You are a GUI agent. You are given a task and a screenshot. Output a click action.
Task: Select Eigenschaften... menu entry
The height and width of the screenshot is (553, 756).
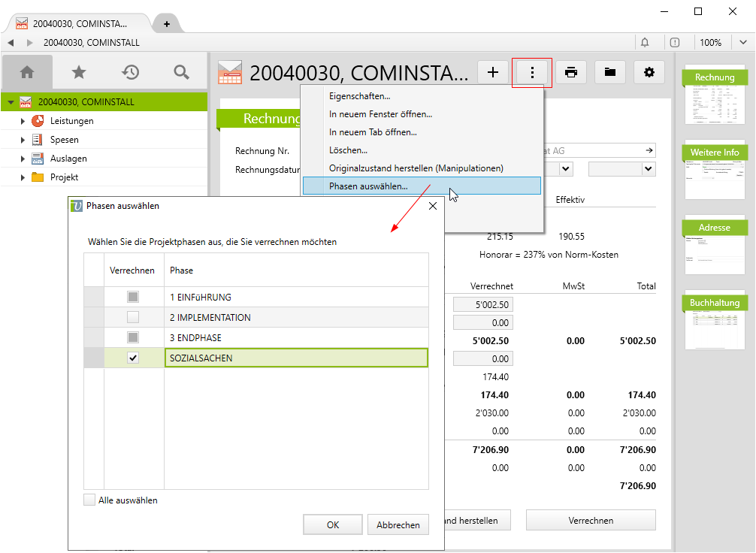pyautogui.click(x=359, y=96)
